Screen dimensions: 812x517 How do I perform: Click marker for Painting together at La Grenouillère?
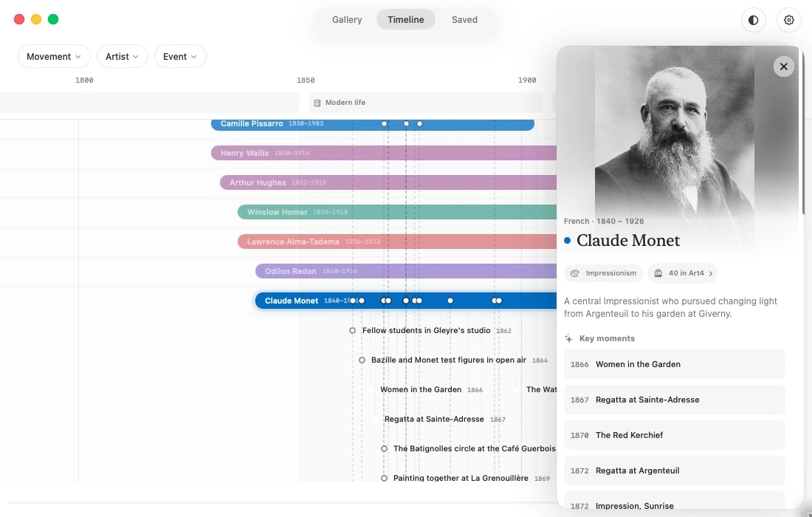click(385, 478)
